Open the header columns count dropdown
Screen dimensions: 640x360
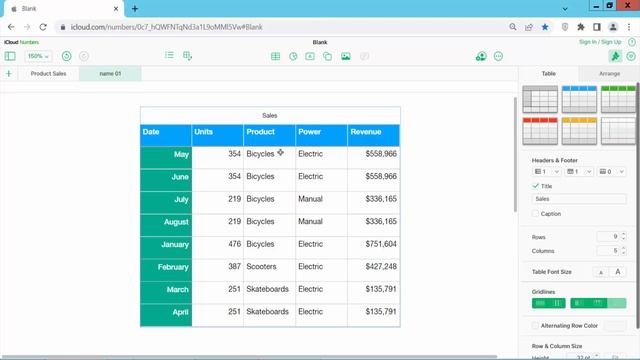547,172
